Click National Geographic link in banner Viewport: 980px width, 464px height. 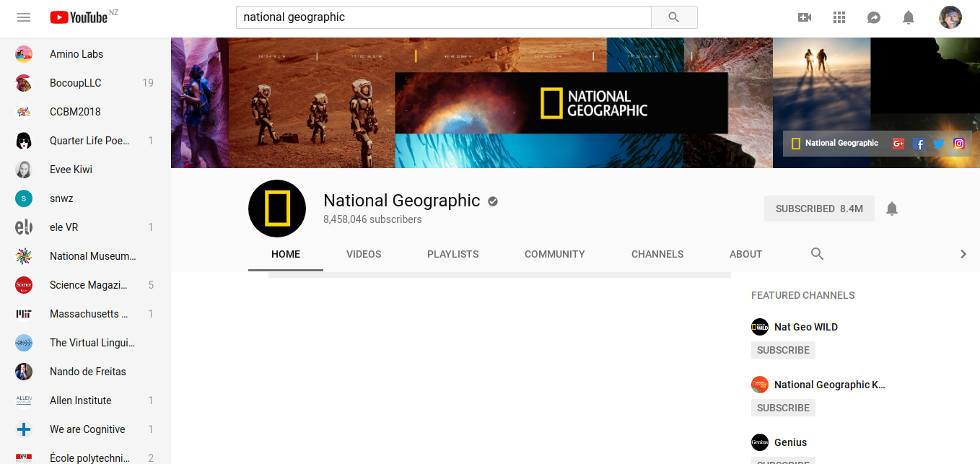[x=835, y=143]
